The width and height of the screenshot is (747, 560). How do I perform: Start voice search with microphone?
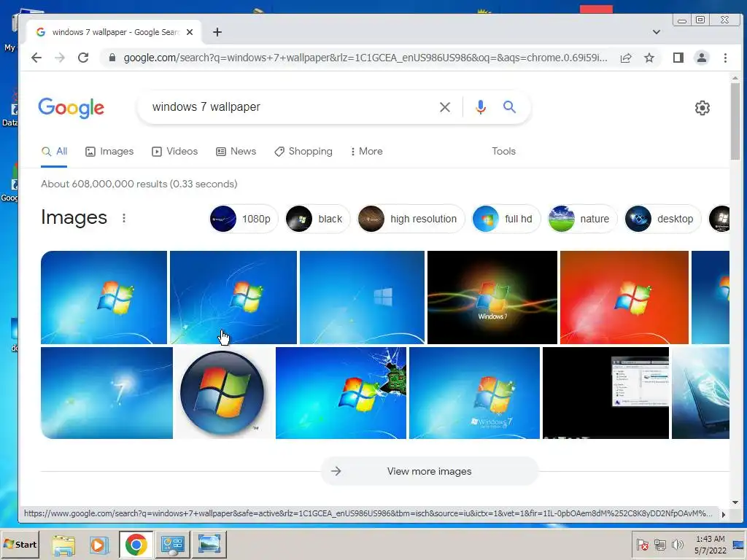click(x=481, y=107)
